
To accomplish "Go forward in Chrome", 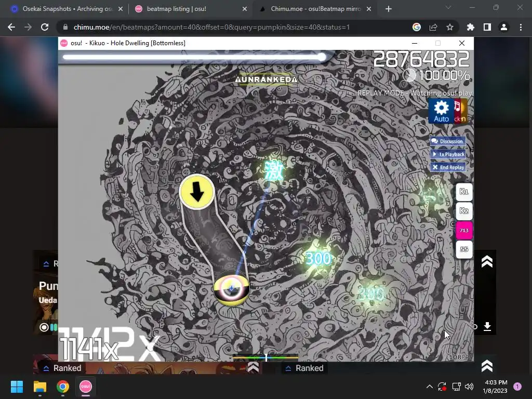I will (28, 27).
